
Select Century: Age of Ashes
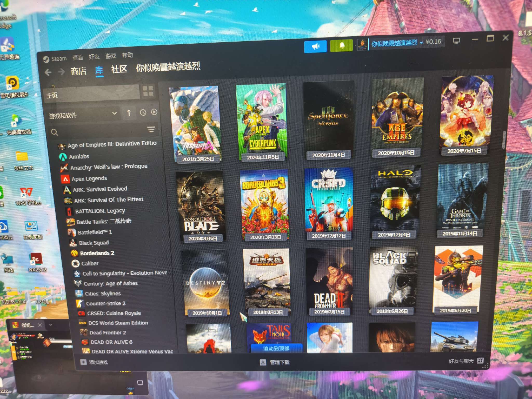click(106, 284)
